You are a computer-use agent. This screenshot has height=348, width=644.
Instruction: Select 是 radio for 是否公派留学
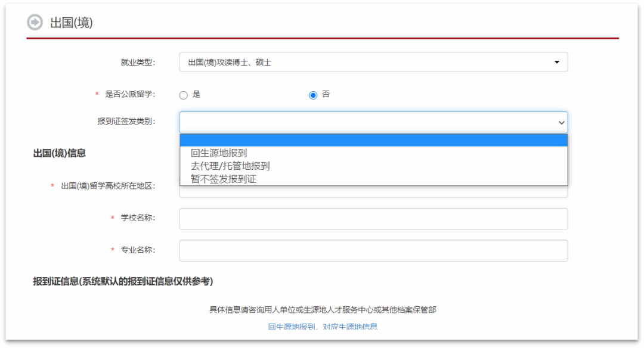(x=184, y=95)
